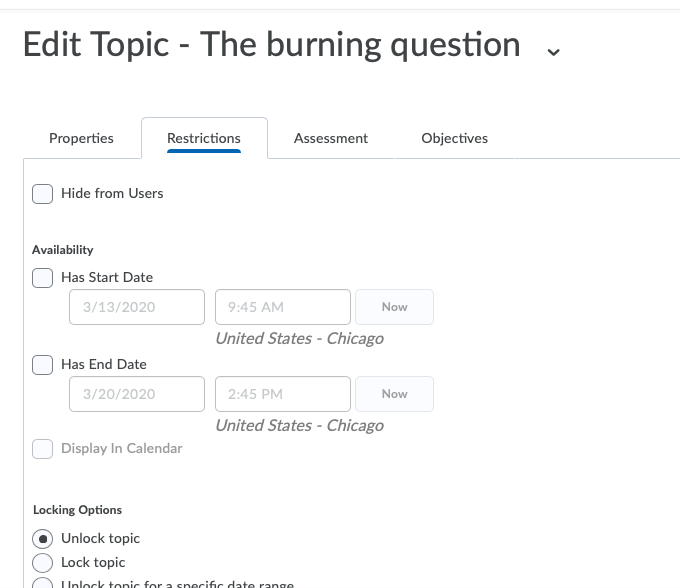Screen dimensions: 680x588
Task: Click the end date field showing 3/20/2020
Action: (x=137, y=394)
